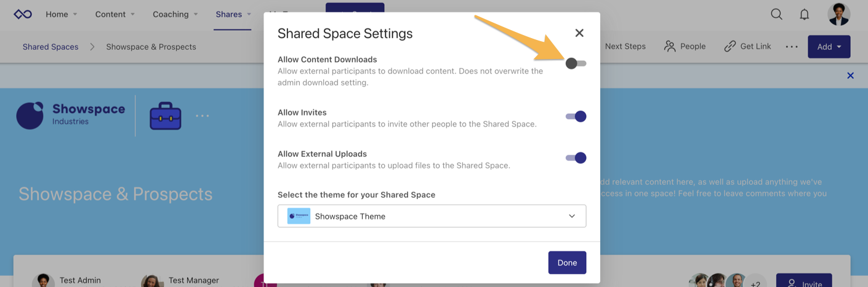Open Next Steps tab
This screenshot has height=287, width=868.
625,47
